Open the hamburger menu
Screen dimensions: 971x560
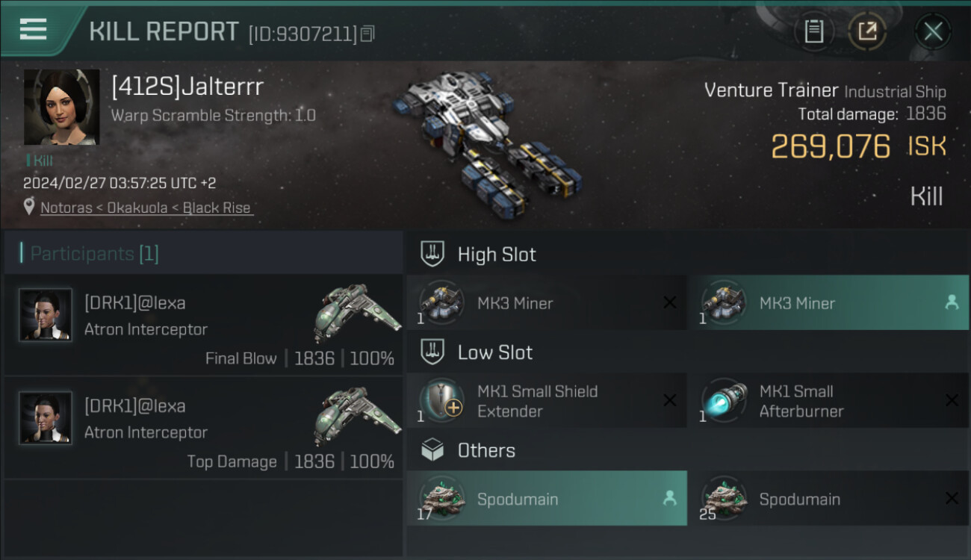click(33, 30)
